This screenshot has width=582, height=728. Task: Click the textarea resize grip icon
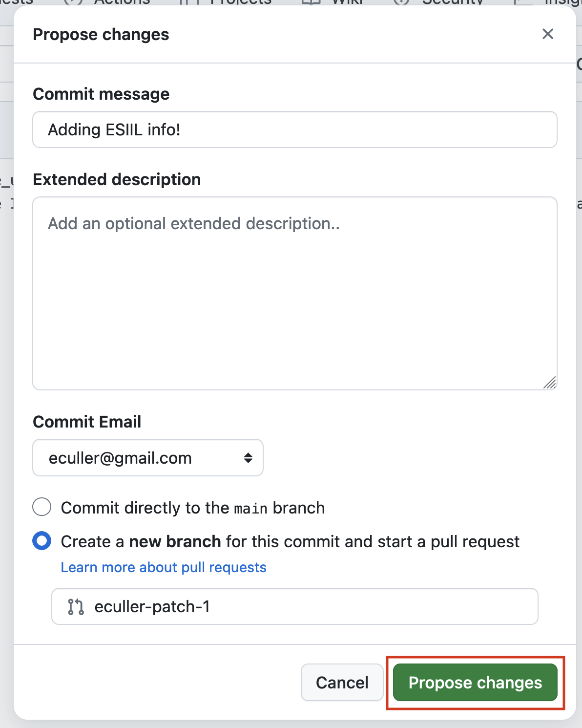tap(550, 383)
